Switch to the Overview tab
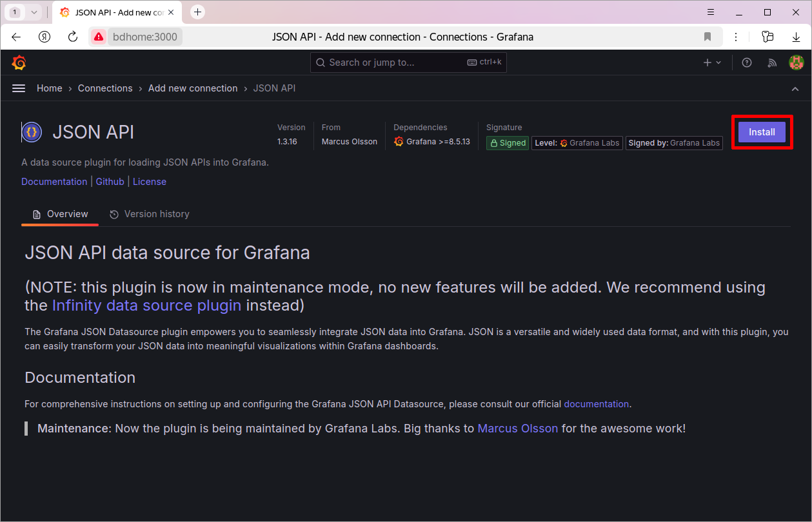The width and height of the screenshot is (812, 522). tap(60, 214)
